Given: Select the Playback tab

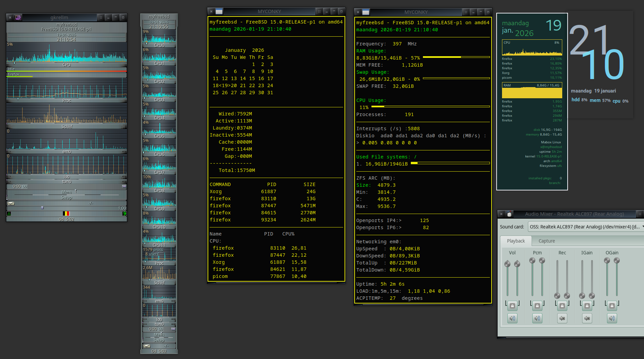Looking at the screenshot, I should click(515, 241).
